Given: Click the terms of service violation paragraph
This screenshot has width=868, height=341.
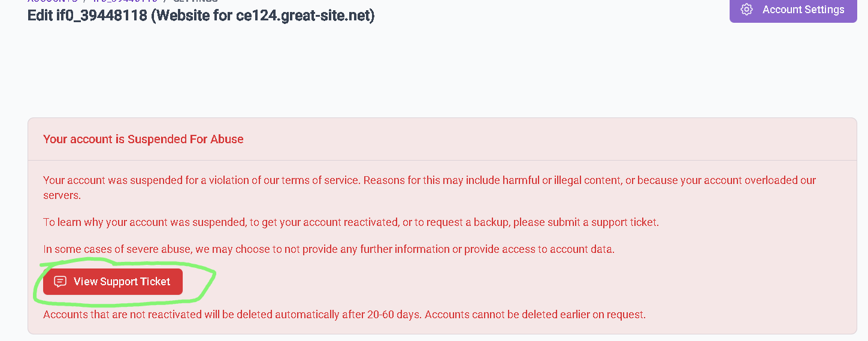Looking at the screenshot, I should coord(430,188).
